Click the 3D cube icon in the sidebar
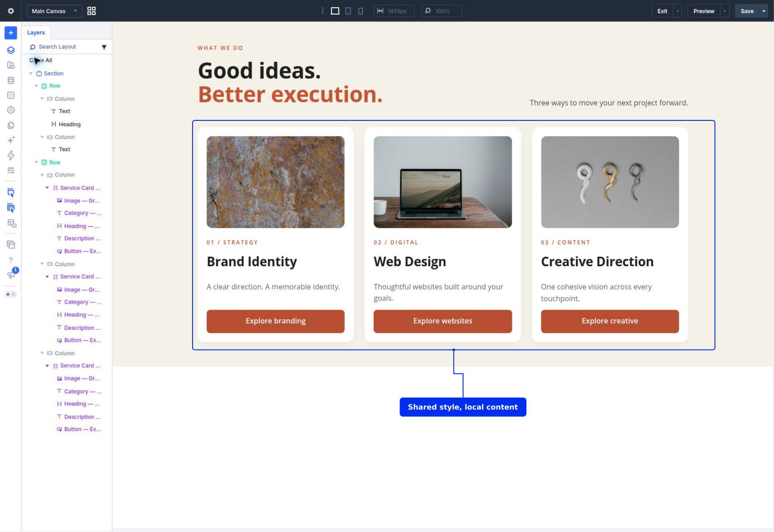 [11, 110]
